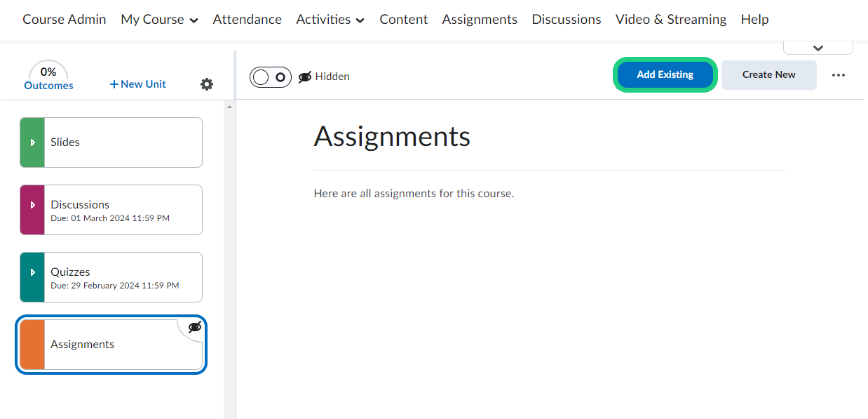The image size is (868, 419).
Task: Click the hidden eye badge on Assignments unit
Action: (195, 327)
